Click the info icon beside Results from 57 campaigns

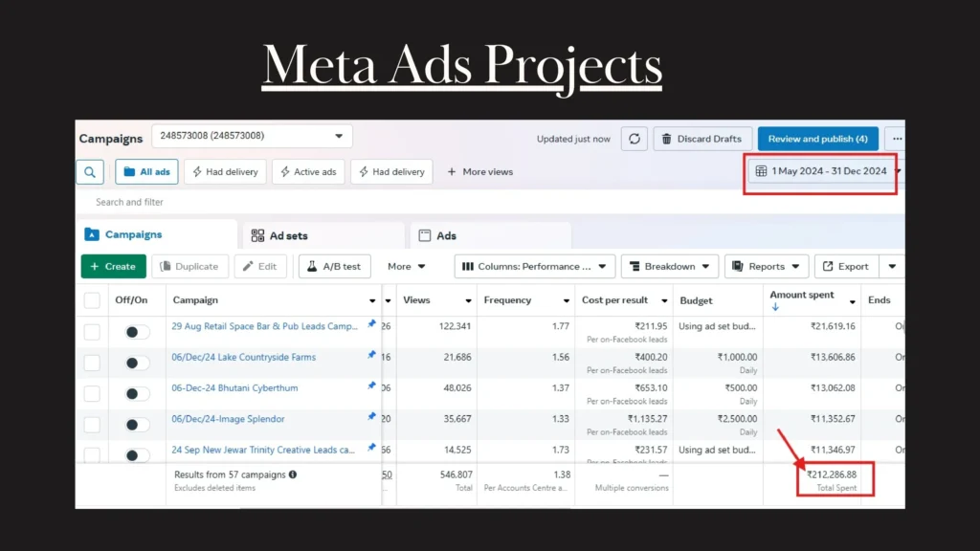[x=293, y=474]
